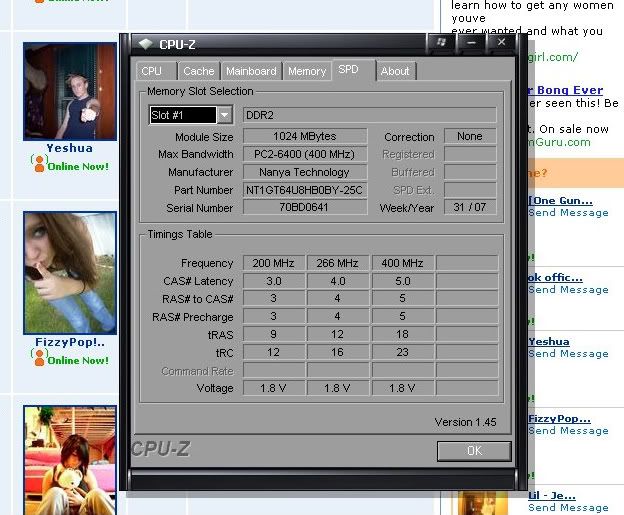This screenshot has height=515, width=624.
Task: Open the Cache tab
Action: pos(198,71)
